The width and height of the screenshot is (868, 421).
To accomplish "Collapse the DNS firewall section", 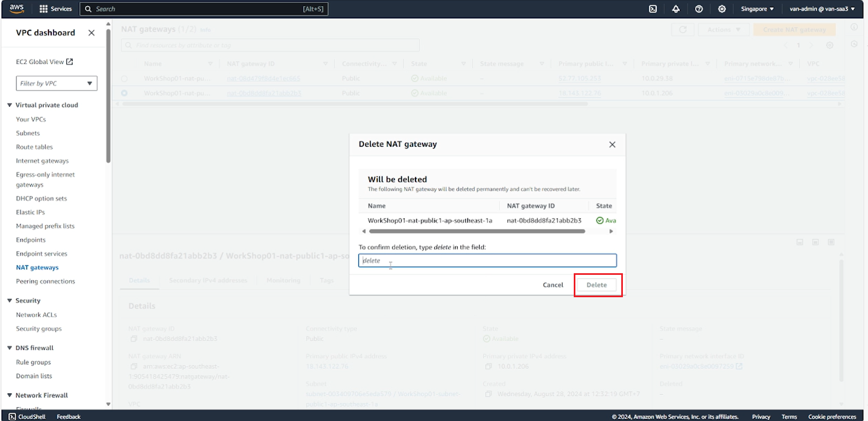I will point(9,348).
